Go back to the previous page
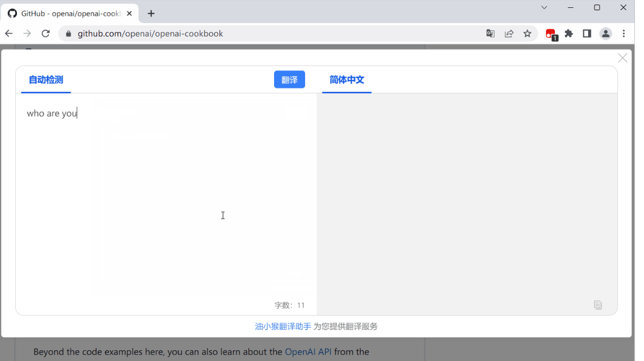Image resolution: width=644 pixels, height=361 pixels. 9,34
